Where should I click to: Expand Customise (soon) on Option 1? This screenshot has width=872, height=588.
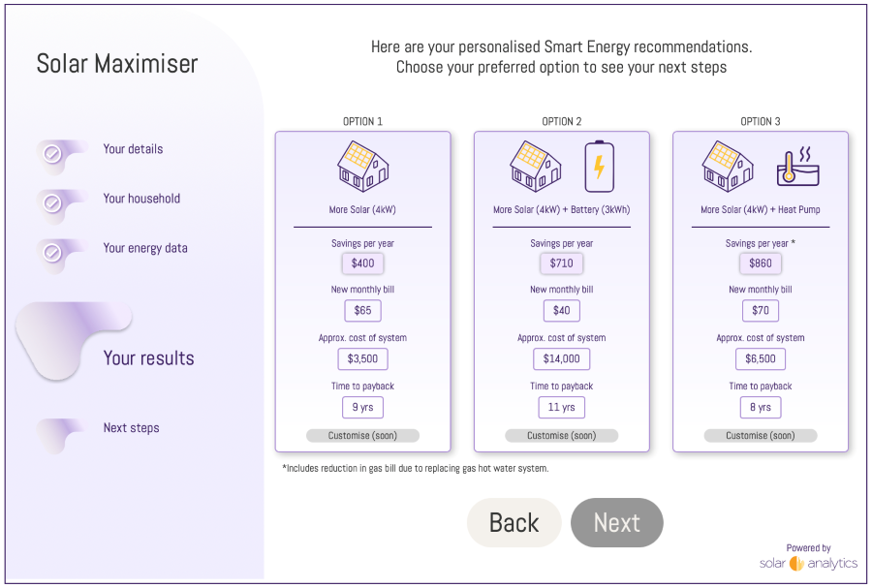(362, 435)
